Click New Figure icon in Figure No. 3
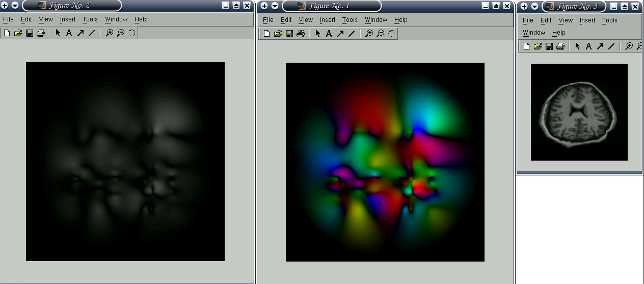Viewport: 644px width, 284px height. point(526,46)
